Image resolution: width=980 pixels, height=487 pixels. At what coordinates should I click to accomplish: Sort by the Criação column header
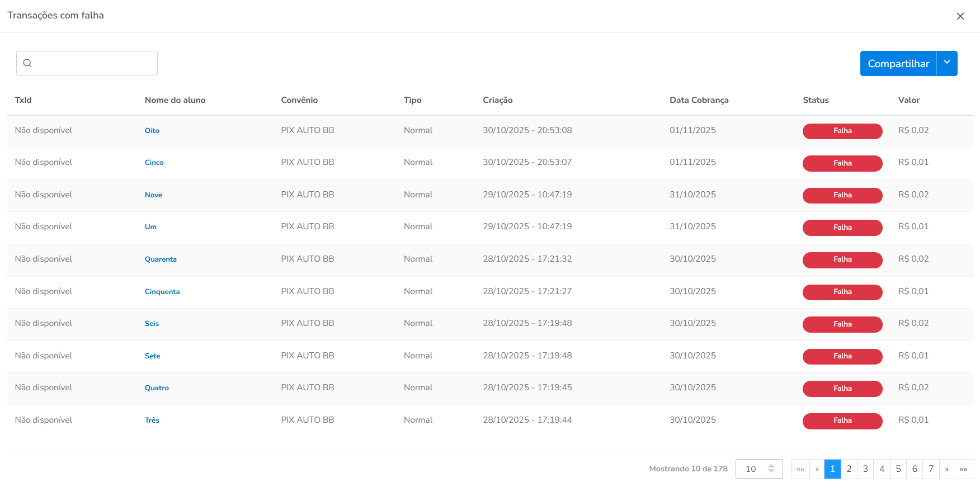497,100
